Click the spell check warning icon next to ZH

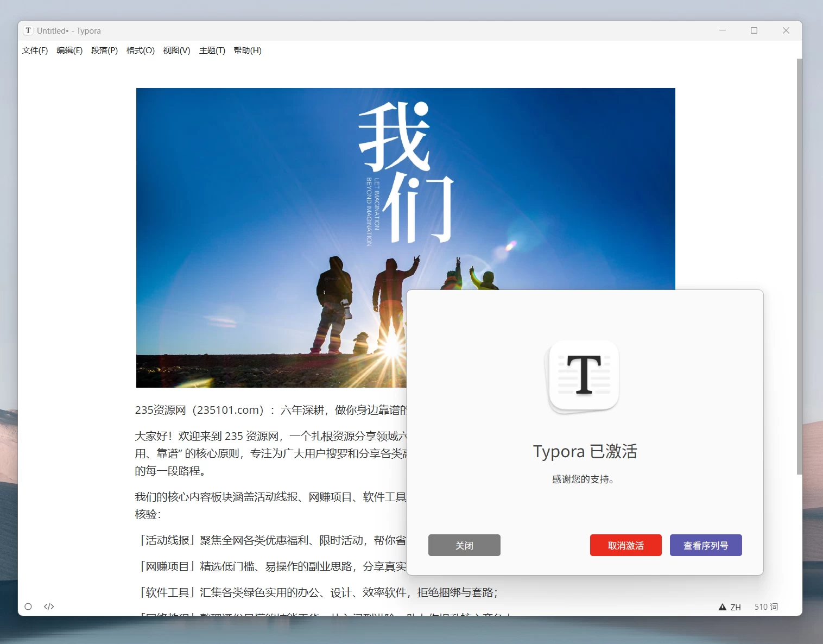pyautogui.click(x=723, y=607)
